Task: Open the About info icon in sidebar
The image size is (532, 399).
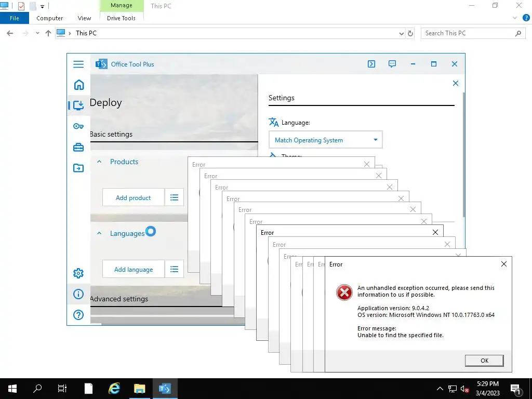Action: tap(78, 294)
